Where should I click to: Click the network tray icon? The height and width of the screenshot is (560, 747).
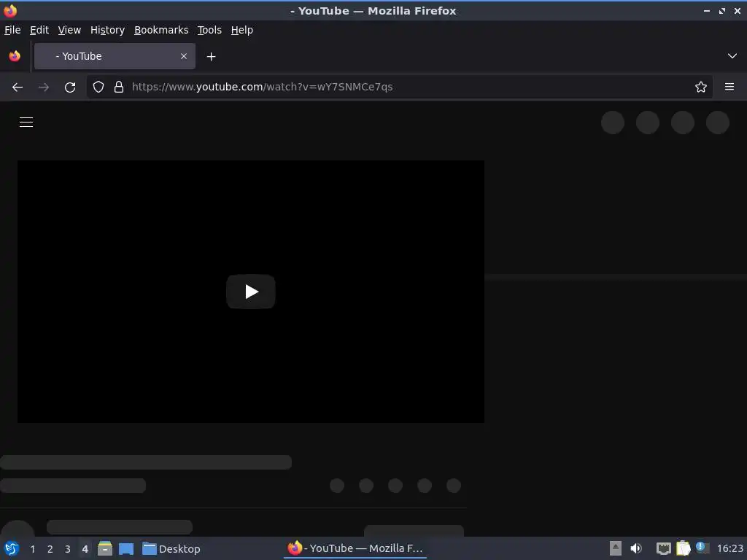tap(664, 548)
